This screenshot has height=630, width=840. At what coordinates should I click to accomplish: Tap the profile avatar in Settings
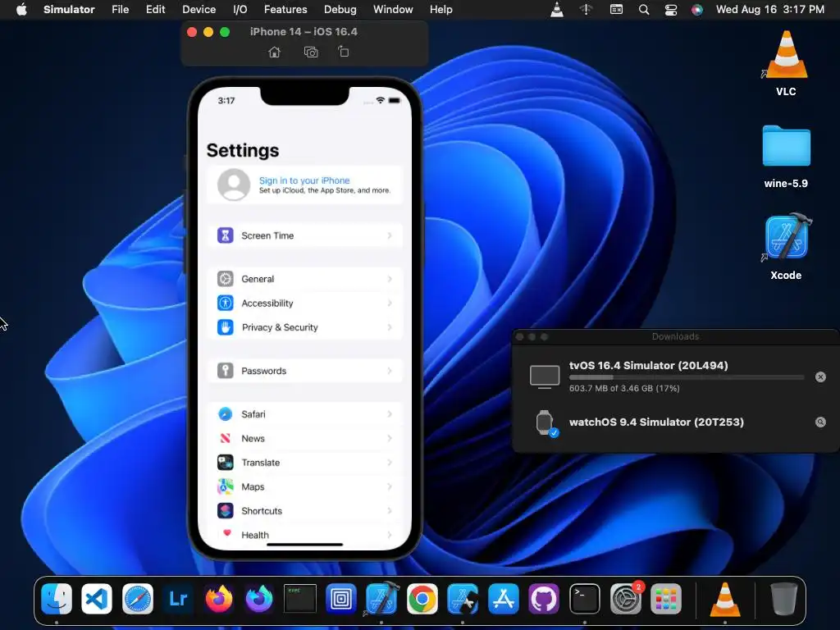234,185
